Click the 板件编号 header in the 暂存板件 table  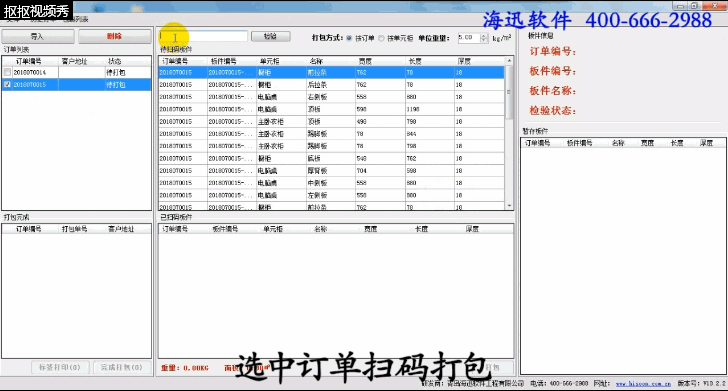(579, 143)
